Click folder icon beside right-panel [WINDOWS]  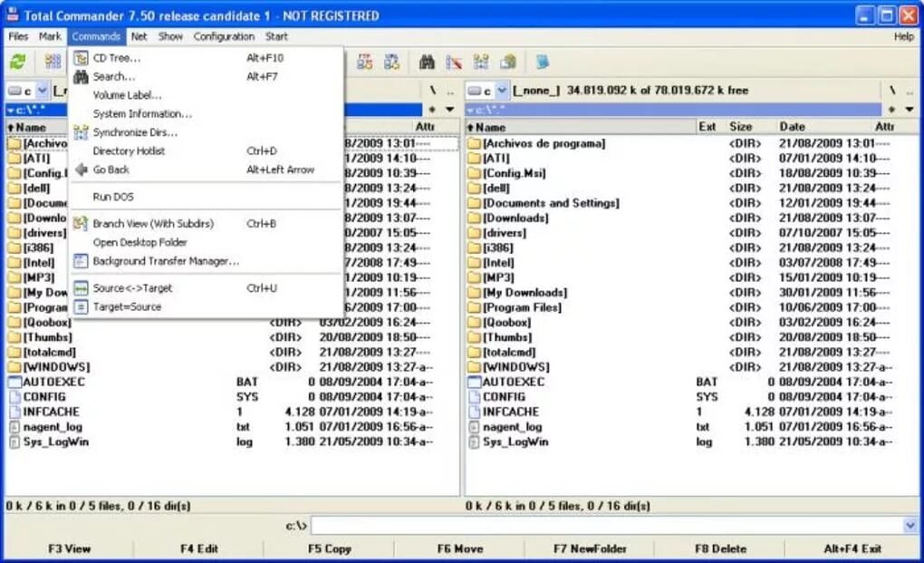click(x=475, y=366)
